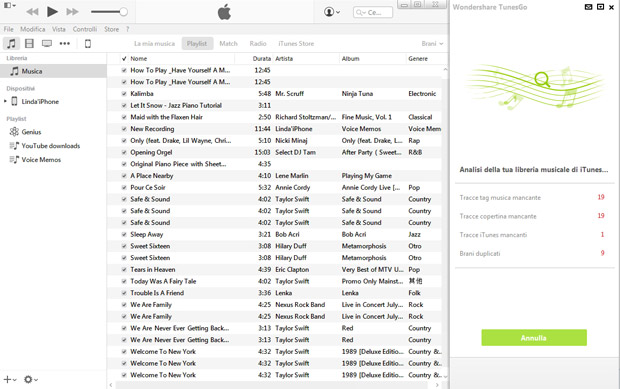Open the Voice Memos playlist
Image resolution: width=620 pixels, height=389 pixels.
[x=41, y=160]
